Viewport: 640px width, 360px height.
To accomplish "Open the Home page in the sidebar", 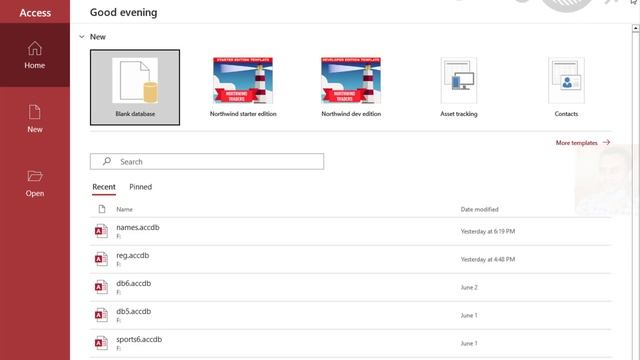I will pyautogui.click(x=35, y=55).
